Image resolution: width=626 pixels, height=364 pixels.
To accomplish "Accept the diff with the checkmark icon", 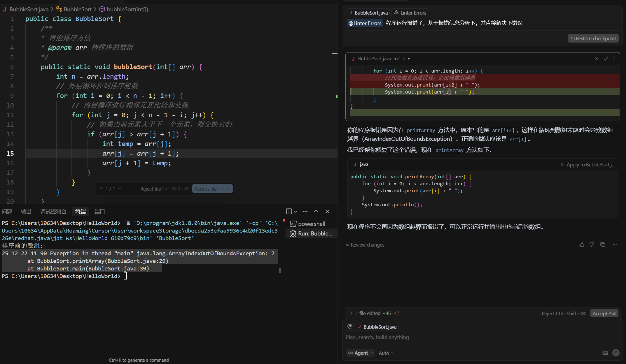I will point(606,59).
